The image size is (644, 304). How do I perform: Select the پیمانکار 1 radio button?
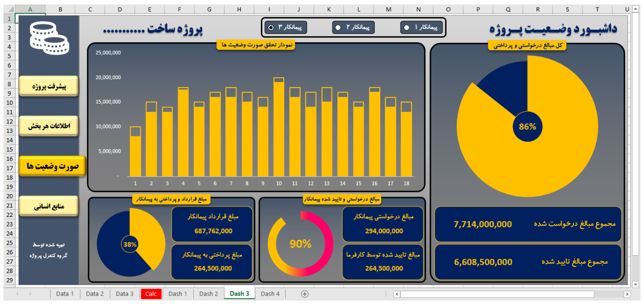(407, 28)
